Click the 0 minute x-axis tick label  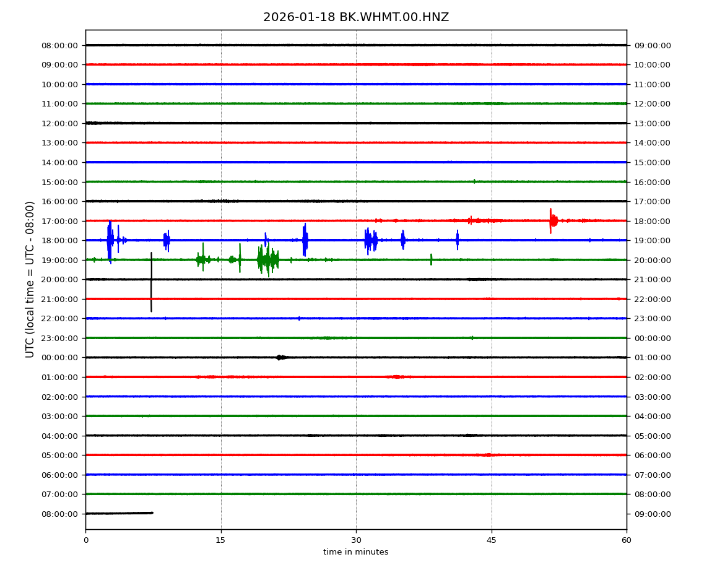[x=85, y=540]
